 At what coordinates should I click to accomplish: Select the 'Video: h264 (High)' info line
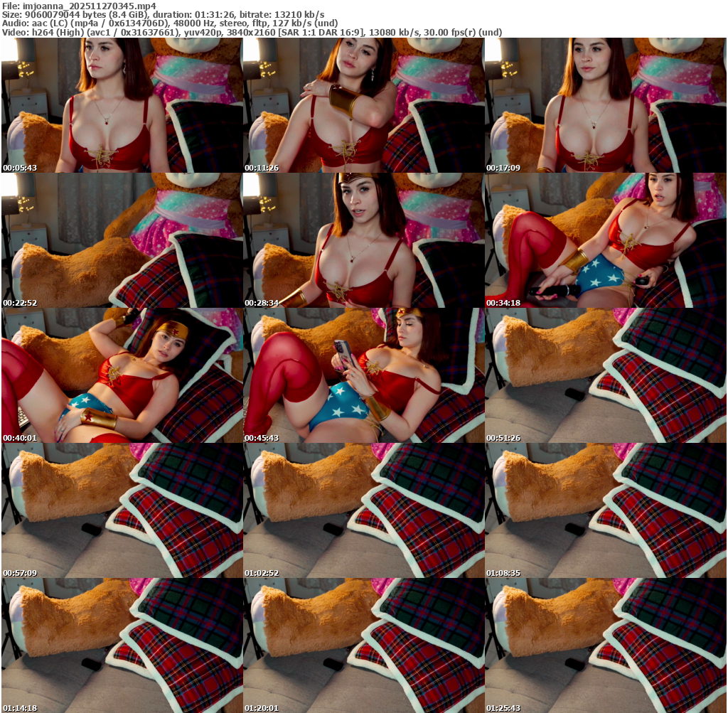coord(252,32)
